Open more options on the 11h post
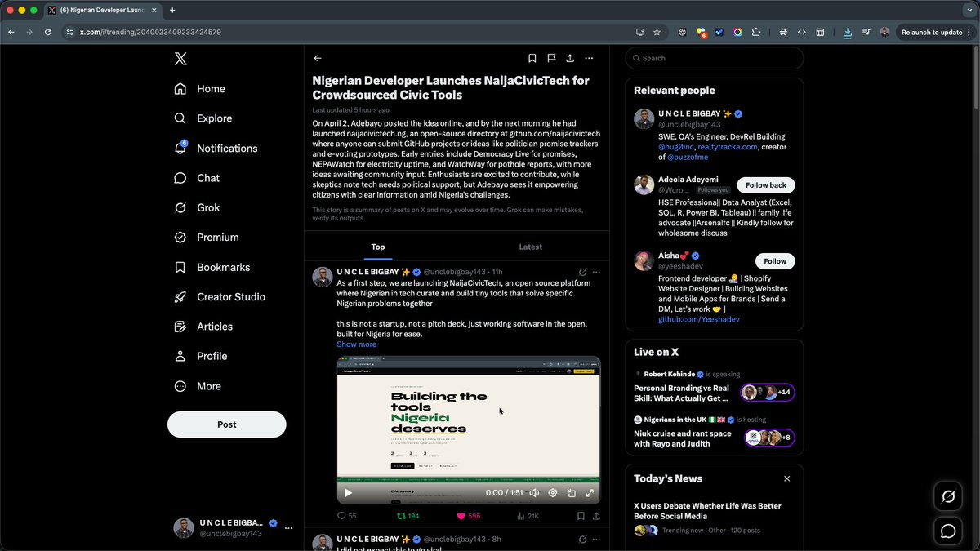This screenshot has height=551, width=980. point(596,272)
